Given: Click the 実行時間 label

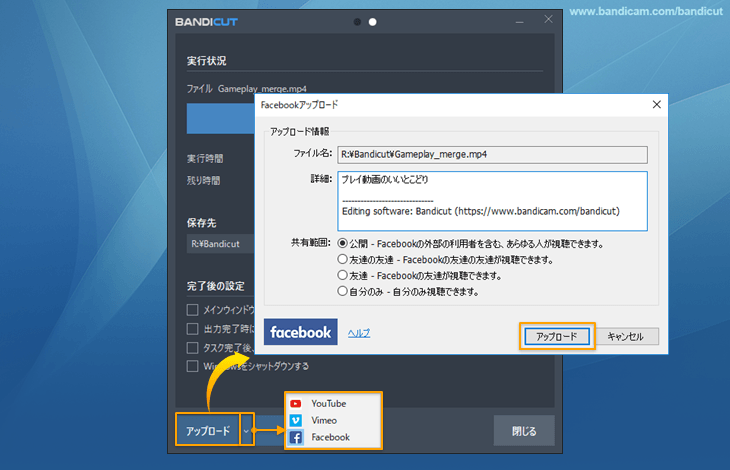Looking at the screenshot, I should [x=205, y=159].
